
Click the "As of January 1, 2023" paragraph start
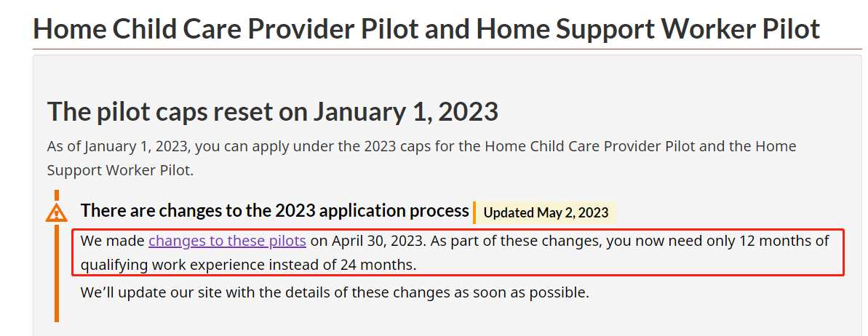point(116,146)
